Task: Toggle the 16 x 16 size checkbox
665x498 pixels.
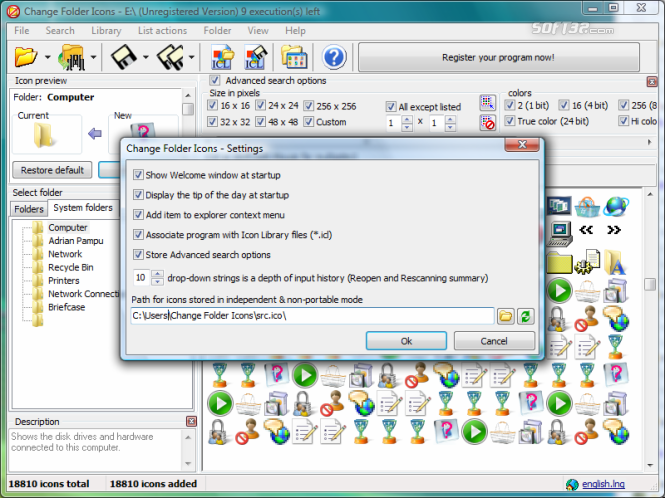Action: pos(212,105)
